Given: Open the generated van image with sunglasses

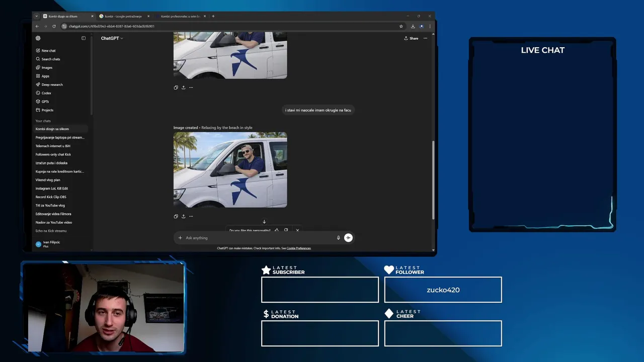Looking at the screenshot, I should click(230, 170).
